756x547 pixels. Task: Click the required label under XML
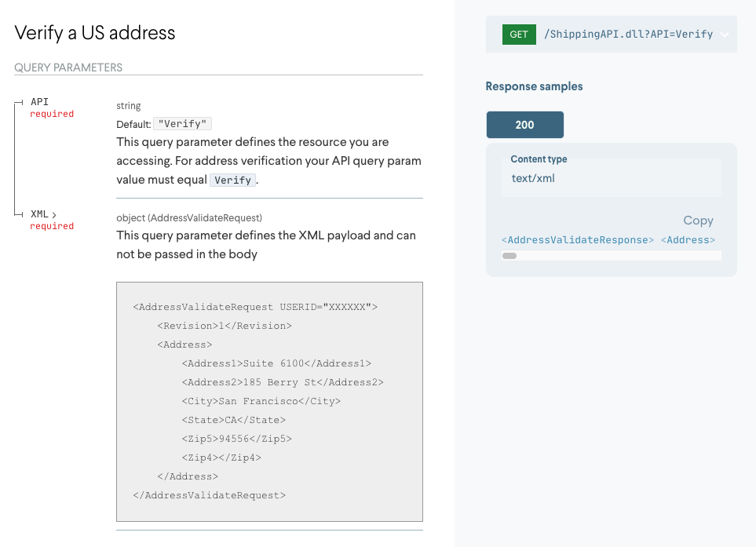click(51, 226)
